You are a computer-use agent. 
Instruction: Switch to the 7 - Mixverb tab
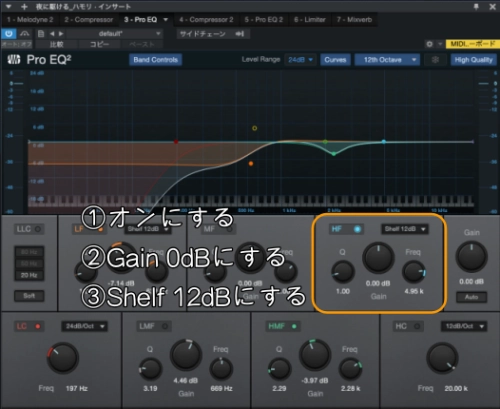point(354,20)
